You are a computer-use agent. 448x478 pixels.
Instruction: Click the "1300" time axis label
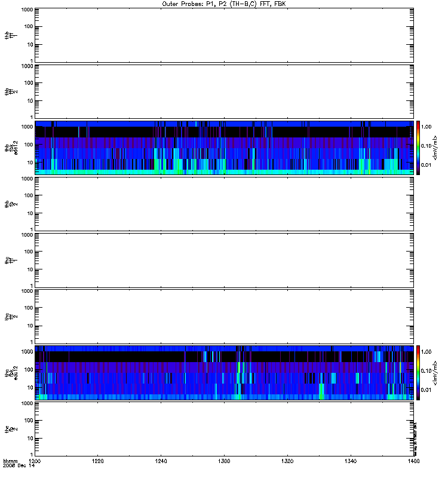225,461
